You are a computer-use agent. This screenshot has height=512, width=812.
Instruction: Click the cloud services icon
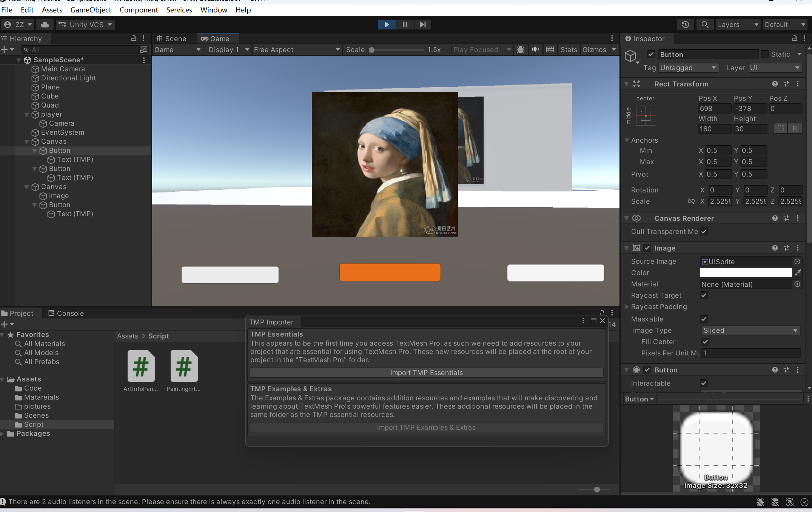pyautogui.click(x=45, y=25)
